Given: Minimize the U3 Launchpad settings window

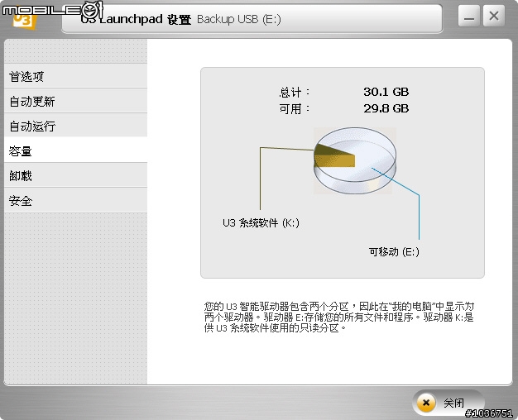Looking at the screenshot, I should (469, 16).
